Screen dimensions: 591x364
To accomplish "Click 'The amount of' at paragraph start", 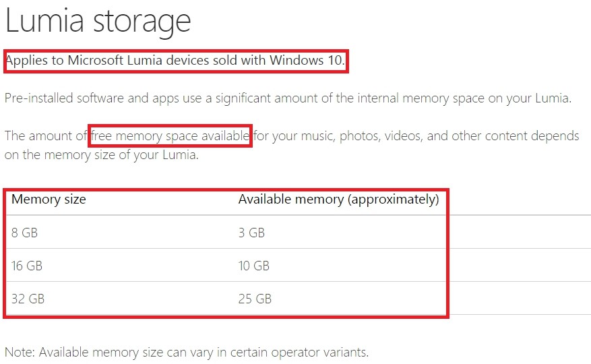I will pyautogui.click(x=46, y=135).
